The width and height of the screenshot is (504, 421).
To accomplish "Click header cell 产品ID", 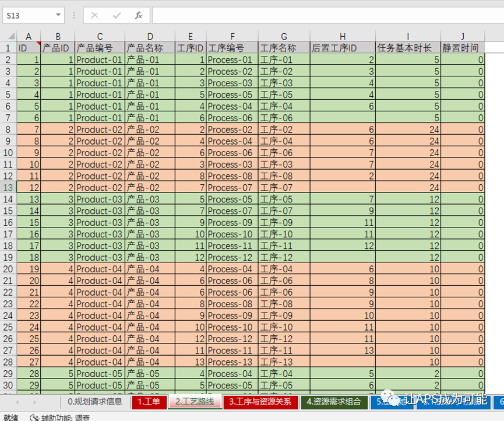I will [58, 48].
